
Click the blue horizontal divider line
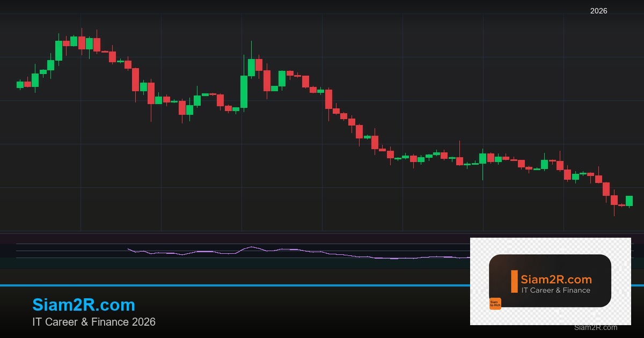[x=215, y=285]
